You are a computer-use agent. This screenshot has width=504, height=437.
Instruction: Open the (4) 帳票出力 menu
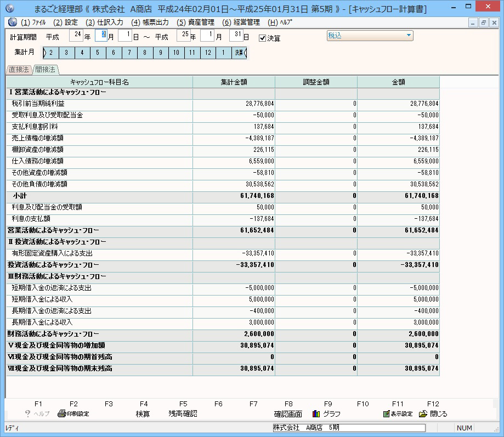click(x=150, y=22)
